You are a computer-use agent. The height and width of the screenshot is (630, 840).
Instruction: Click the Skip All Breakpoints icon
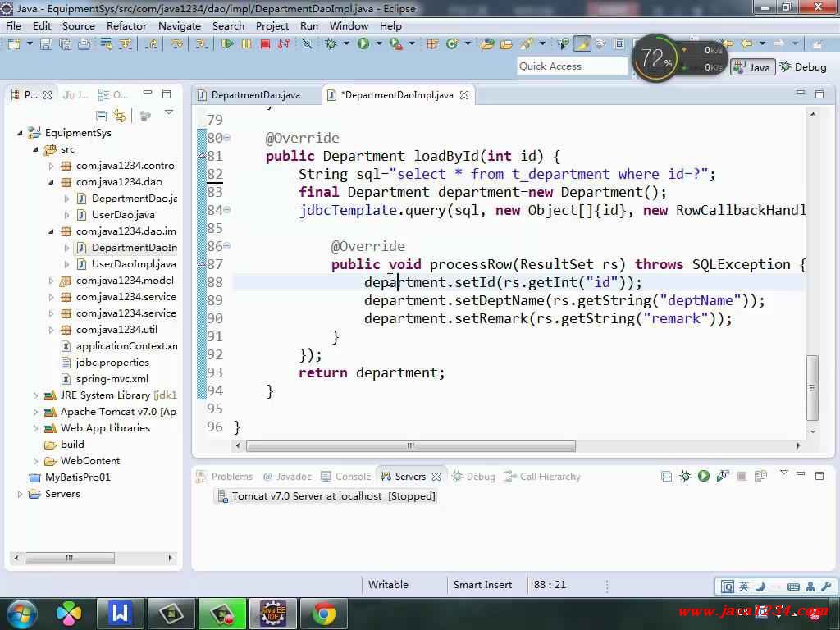point(307,44)
